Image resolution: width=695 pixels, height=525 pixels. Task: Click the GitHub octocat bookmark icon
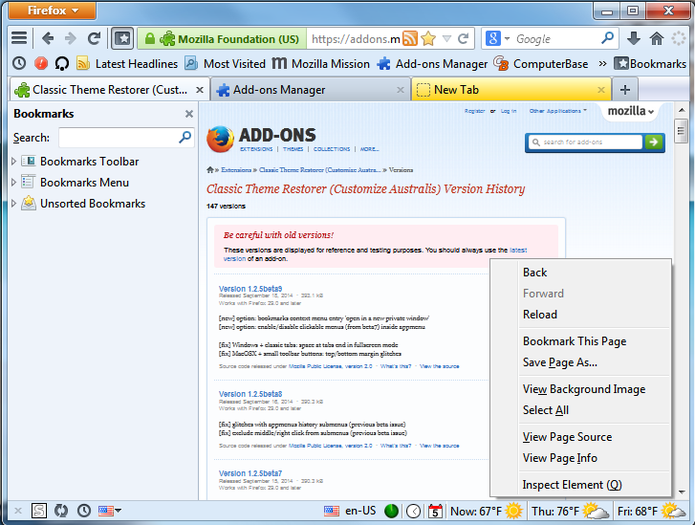62,64
